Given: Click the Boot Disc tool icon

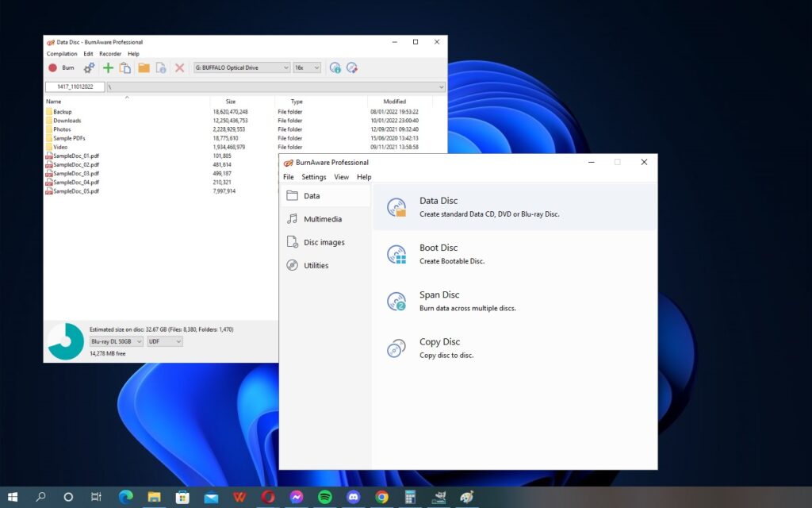Looking at the screenshot, I should 396,254.
